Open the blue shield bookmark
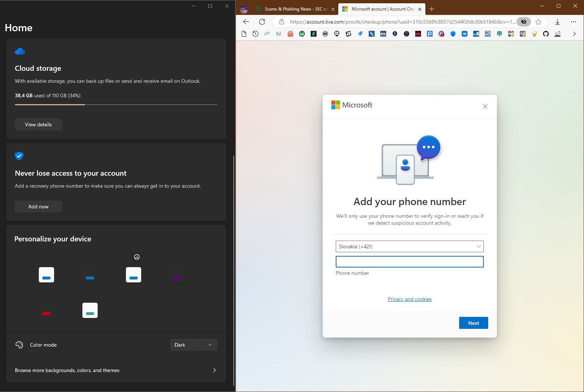This screenshot has height=392, width=584. (x=453, y=34)
